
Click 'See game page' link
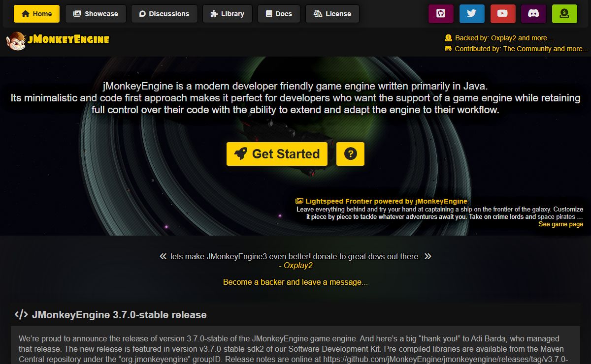[x=560, y=224]
